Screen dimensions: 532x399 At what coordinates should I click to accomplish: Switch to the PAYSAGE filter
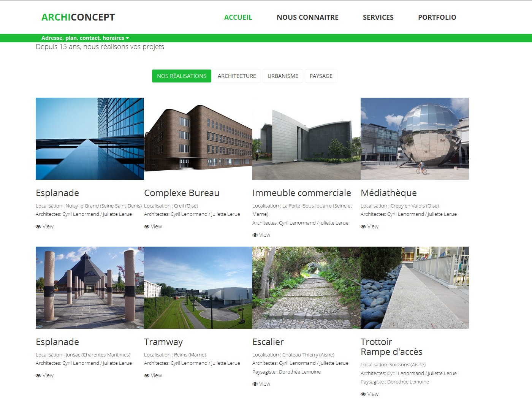click(x=321, y=76)
